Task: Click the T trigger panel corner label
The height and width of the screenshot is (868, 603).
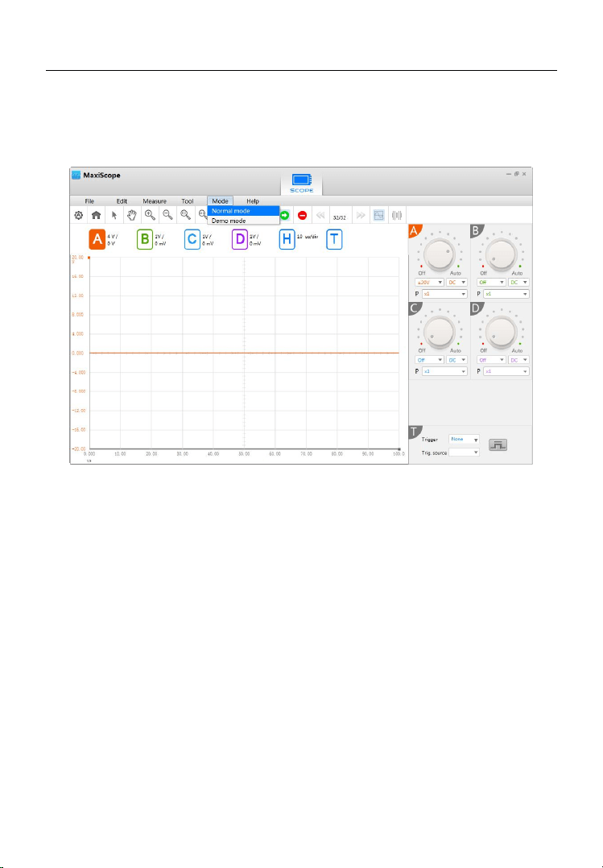Action: (414, 432)
